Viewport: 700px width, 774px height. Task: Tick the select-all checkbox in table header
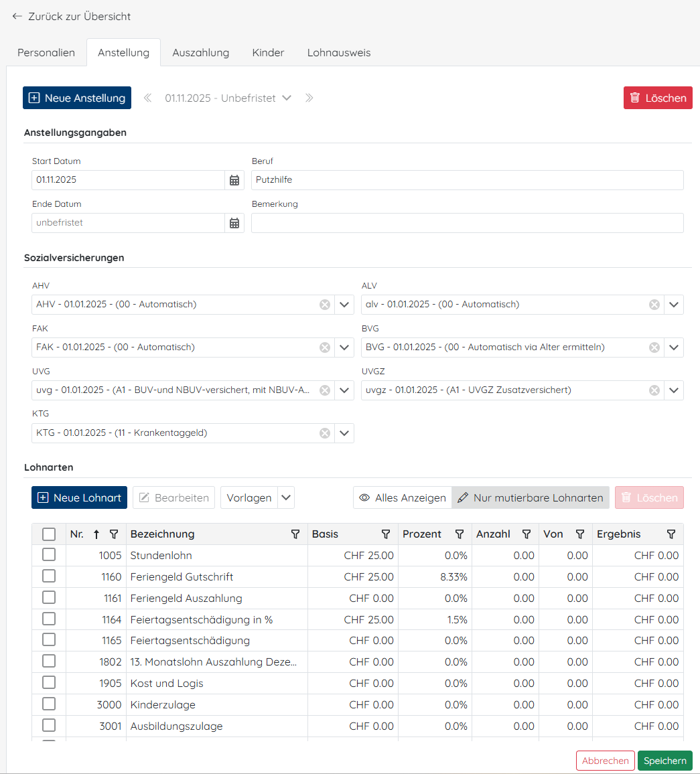click(49, 534)
